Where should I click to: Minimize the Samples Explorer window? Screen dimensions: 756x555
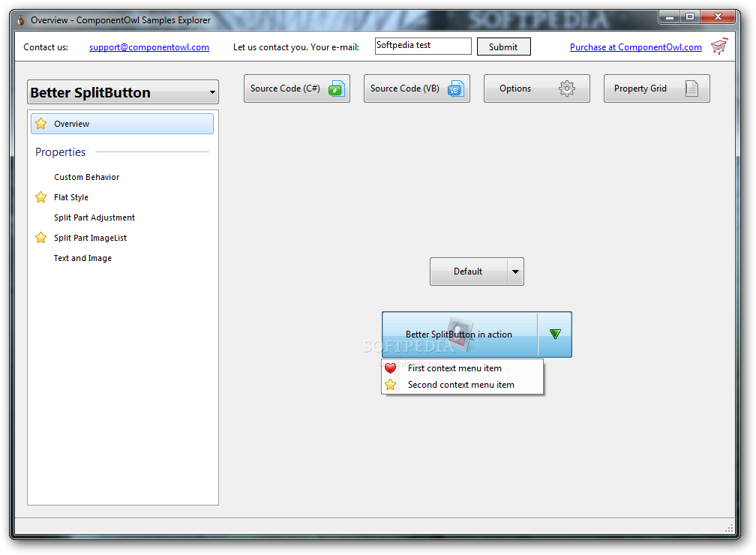pos(669,17)
